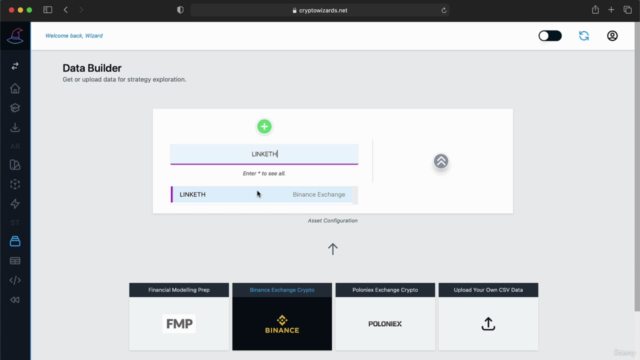Show Safari tab overview

coord(627,10)
